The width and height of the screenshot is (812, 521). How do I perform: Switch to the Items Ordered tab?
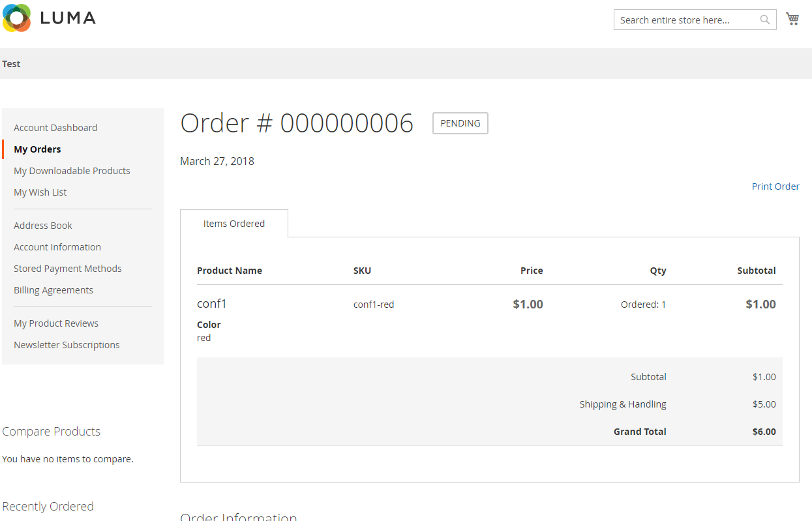click(233, 223)
